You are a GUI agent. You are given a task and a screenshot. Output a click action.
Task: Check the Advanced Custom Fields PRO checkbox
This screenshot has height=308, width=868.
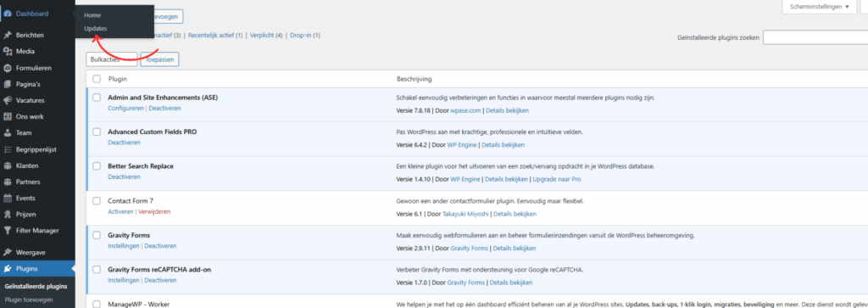[97, 132]
